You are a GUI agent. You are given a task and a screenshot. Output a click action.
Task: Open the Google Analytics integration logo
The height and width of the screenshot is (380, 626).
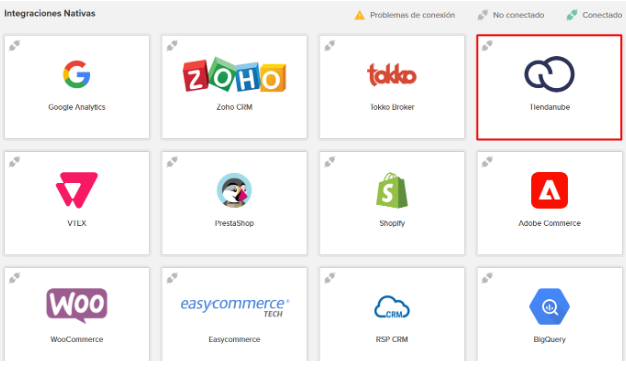pyautogui.click(x=77, y=74)
